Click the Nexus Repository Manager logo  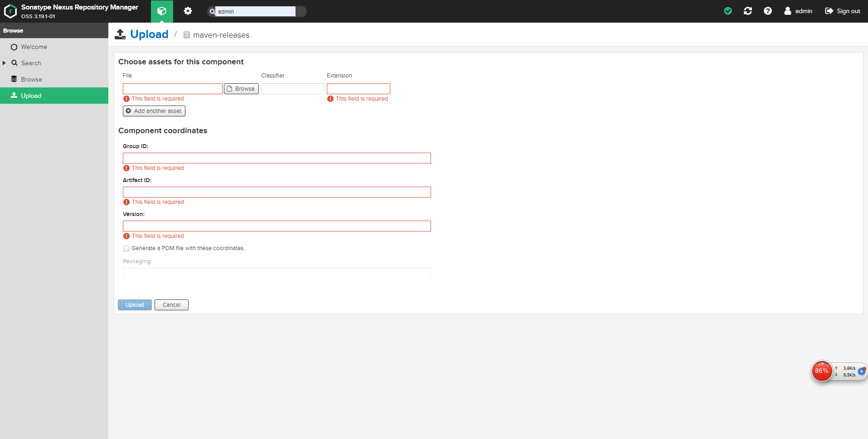point(10,11)
